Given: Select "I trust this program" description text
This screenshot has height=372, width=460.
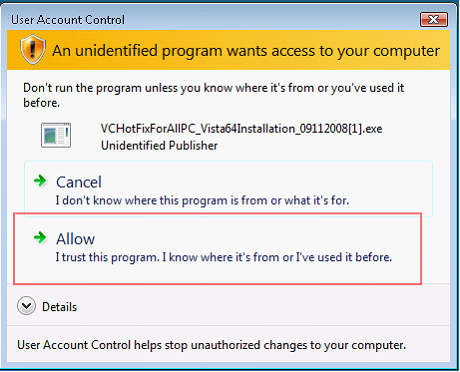Looking at the screenshot, I should coord(224,257).
